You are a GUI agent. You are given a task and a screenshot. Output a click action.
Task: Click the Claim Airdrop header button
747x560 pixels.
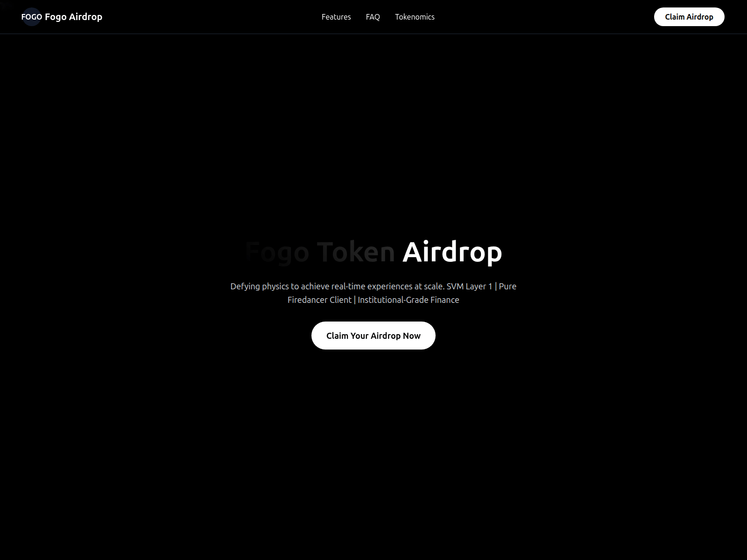coord(689,17)
